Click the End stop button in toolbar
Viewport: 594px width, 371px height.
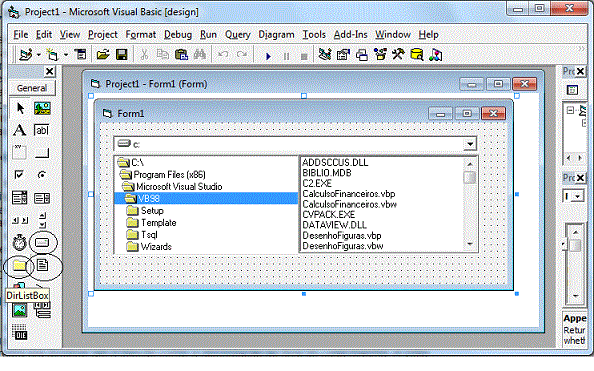click(304, 56)
